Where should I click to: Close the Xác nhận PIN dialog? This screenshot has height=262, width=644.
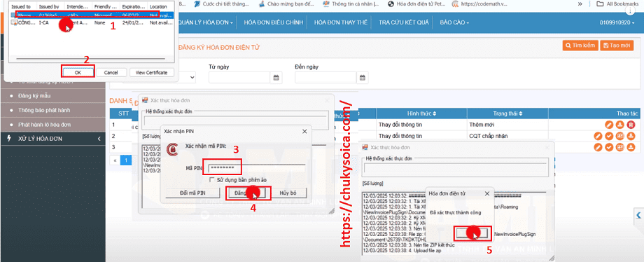point(304,131)
